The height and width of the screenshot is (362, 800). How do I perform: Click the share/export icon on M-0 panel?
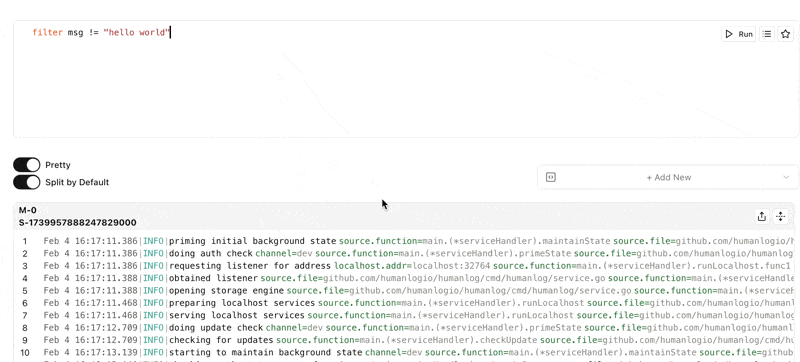coord(762,216)
